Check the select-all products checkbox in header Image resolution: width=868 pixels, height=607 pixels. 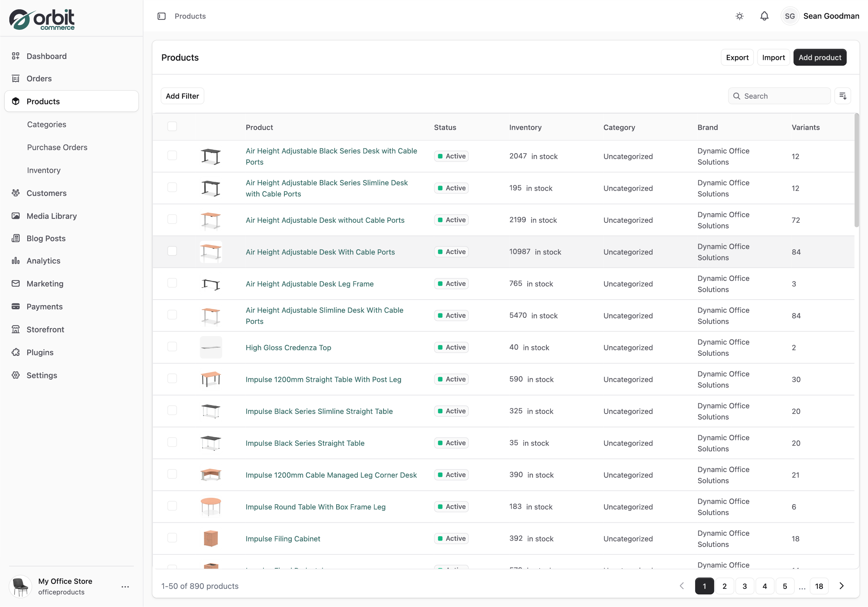click(172, 127)
